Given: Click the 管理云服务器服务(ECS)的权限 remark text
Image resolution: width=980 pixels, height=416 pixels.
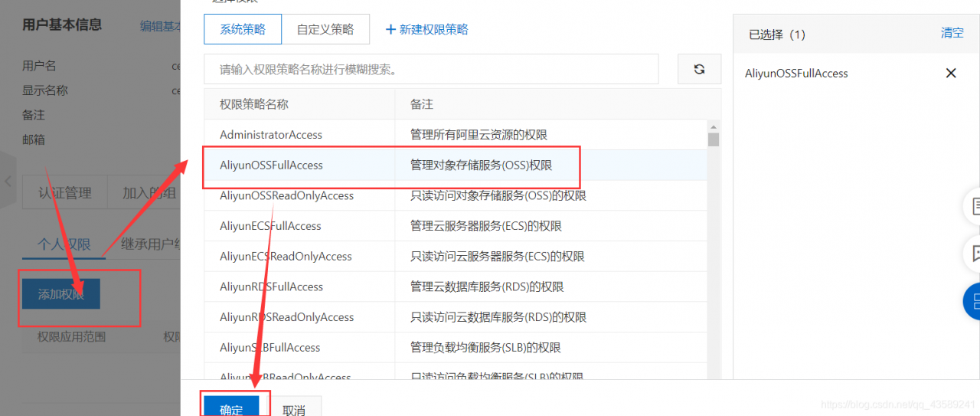Looking at the screenshot, I should pyautogui.click(x=486, y=226).
